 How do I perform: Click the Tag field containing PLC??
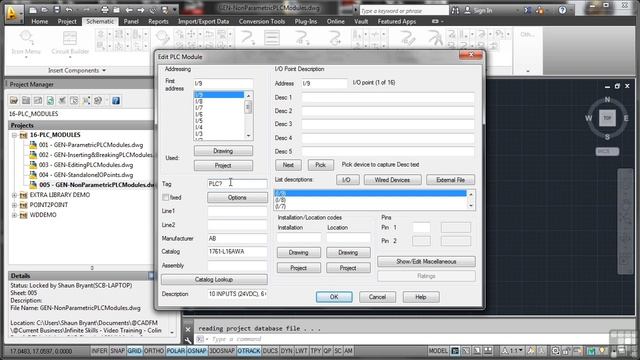[x=237, y=184]
